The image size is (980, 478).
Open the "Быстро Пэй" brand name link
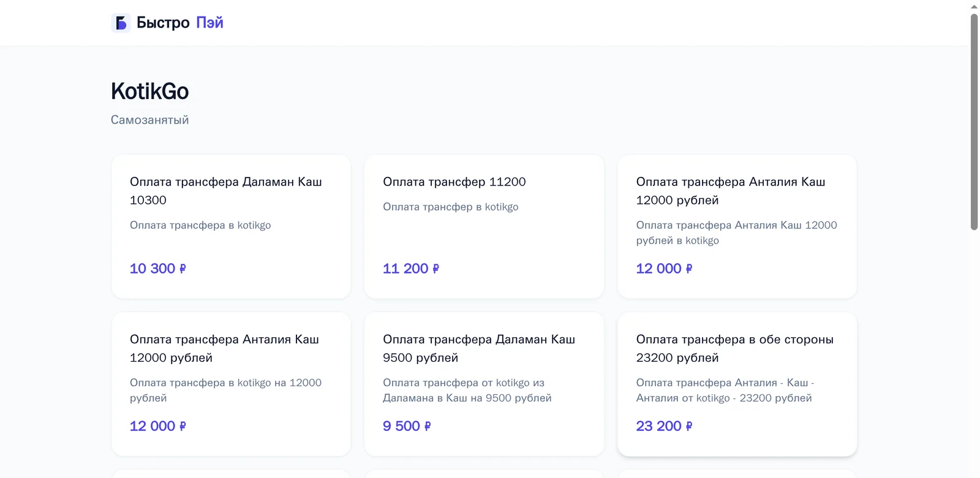tap(179, 23)
